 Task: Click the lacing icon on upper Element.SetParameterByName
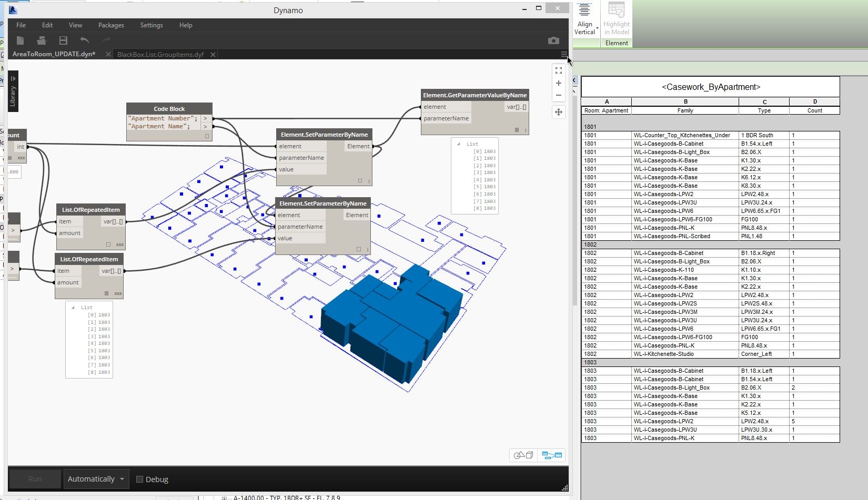(369, 181)
